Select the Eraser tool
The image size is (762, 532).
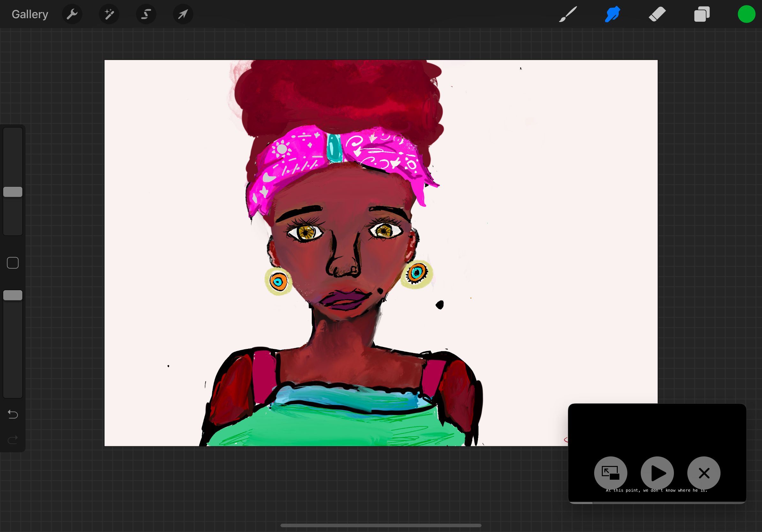click(657, 14)
